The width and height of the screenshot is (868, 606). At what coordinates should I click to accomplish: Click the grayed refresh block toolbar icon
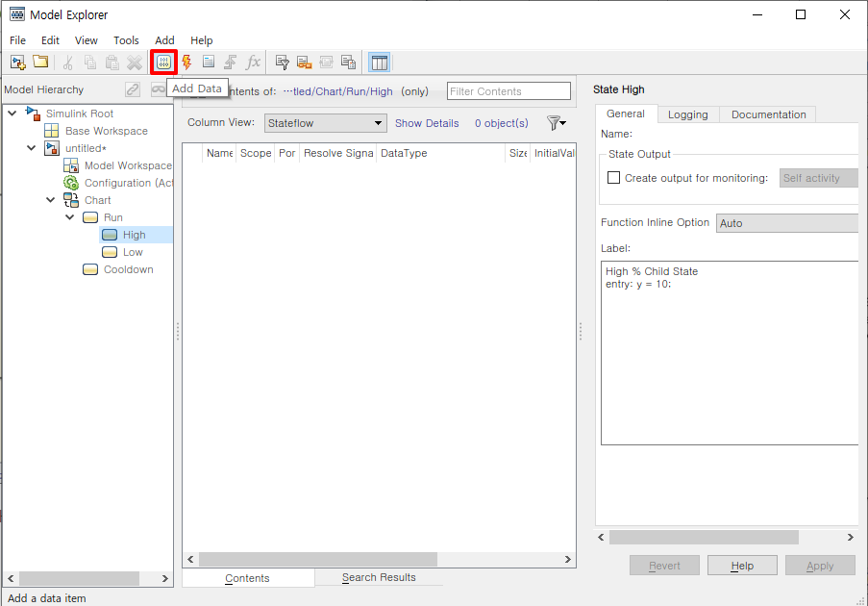tap(327, 62)
